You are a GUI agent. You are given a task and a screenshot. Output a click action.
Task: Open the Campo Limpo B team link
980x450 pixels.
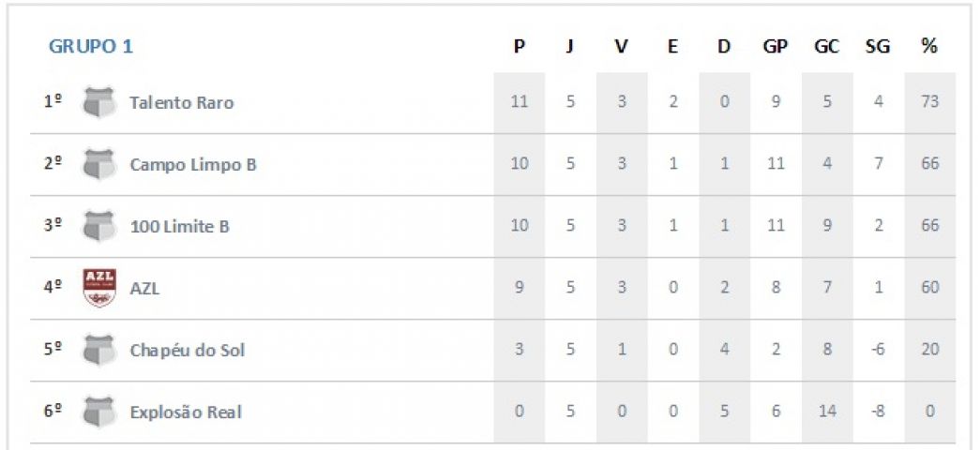tap(193, 164)
